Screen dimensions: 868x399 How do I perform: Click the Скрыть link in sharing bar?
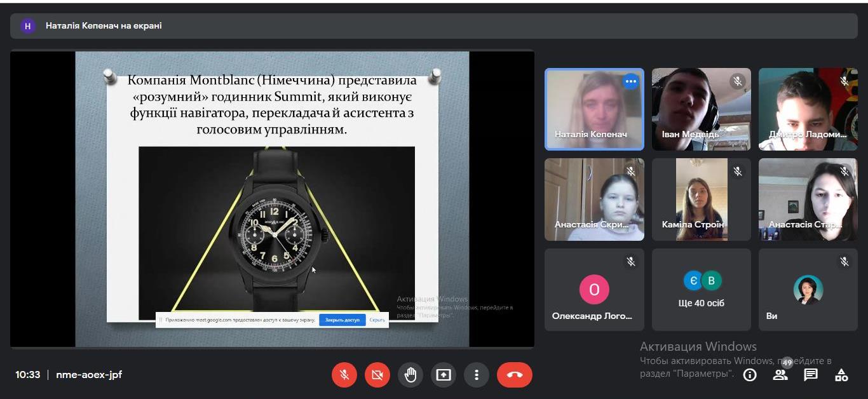377,320
